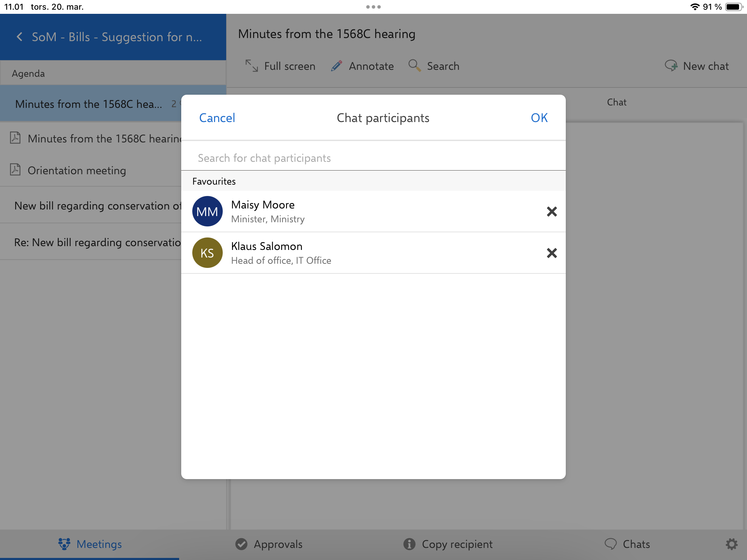Image resolution: width=747 pixels, height=560 pixels.
Task: Click the Search magnifier icon
Action: pos(414,65)
